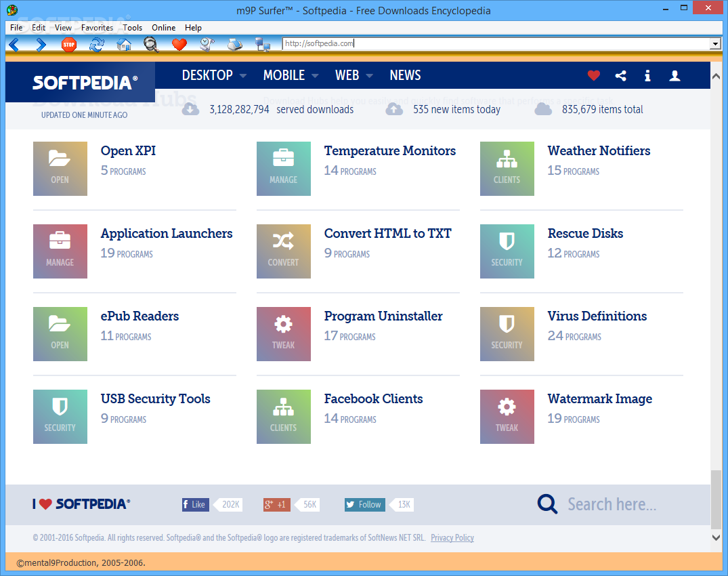Click the Convert HTML to TXT tile

(x=284, y=251)
